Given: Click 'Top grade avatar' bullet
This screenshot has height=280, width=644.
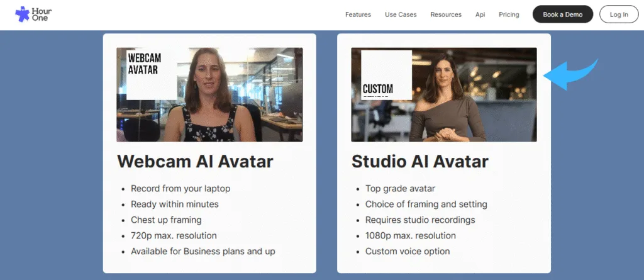Looking at the screenshot, I should point(400,188).
